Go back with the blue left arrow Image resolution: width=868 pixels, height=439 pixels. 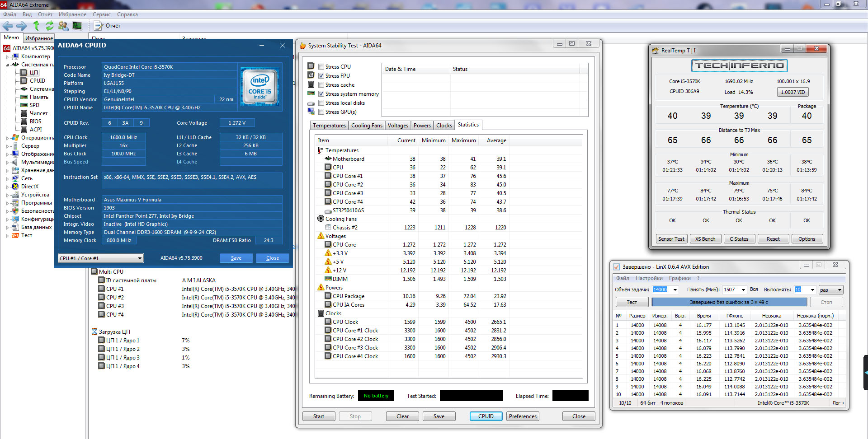(8, 26)
